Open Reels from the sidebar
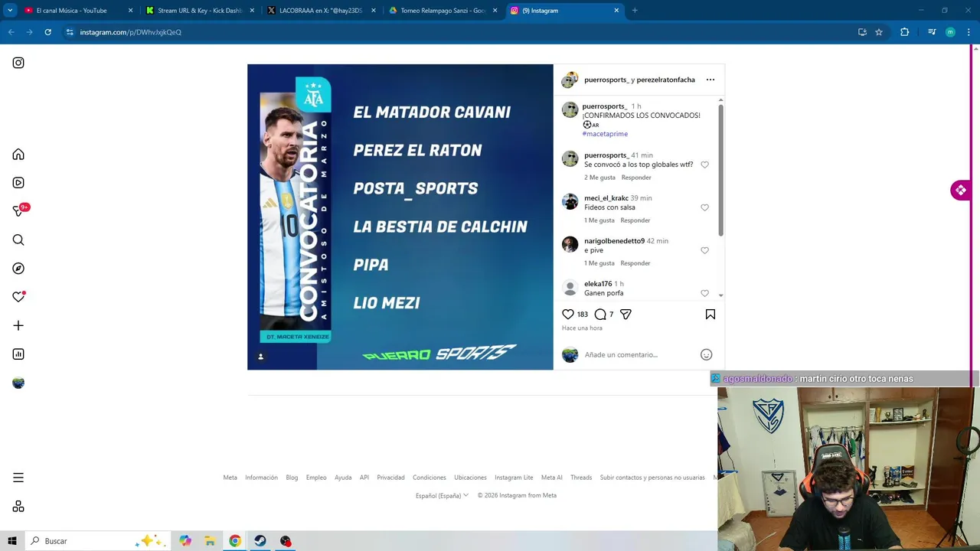 click(x=18, y=183)
